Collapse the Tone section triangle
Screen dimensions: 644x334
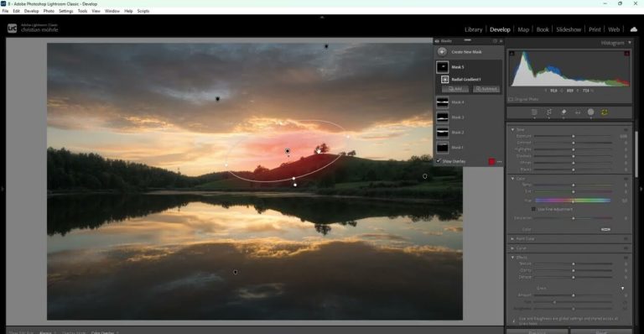[512, 129]
